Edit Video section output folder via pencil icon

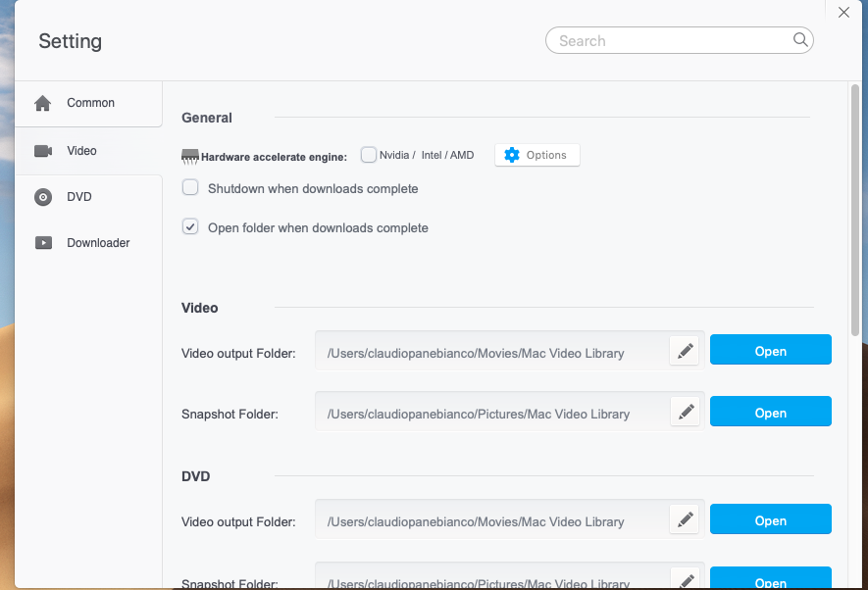(685, 351)
